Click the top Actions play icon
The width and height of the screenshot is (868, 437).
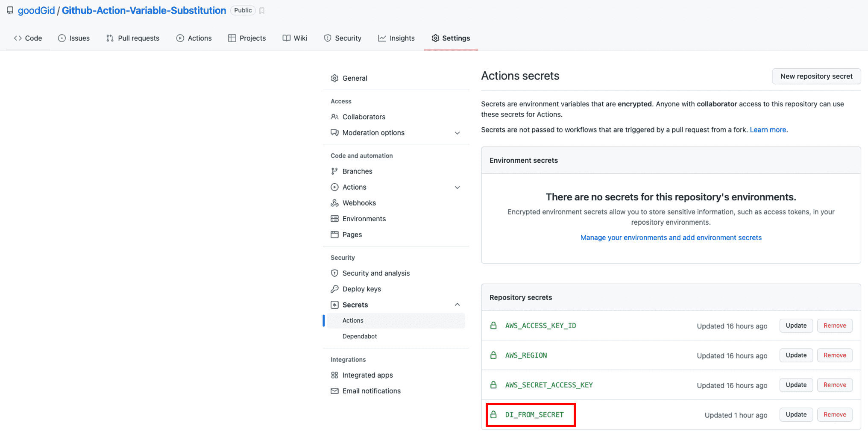(x=180, y=38)
